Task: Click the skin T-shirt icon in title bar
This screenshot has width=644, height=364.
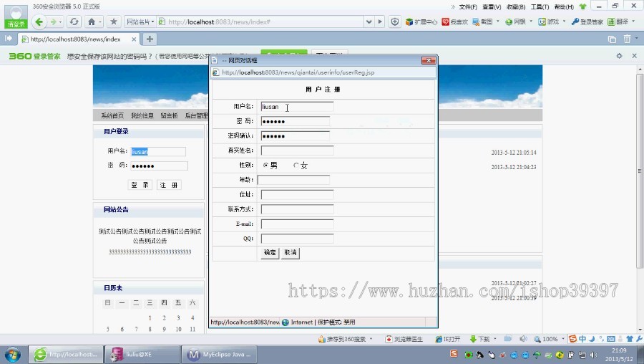Action: pos(582,6)
